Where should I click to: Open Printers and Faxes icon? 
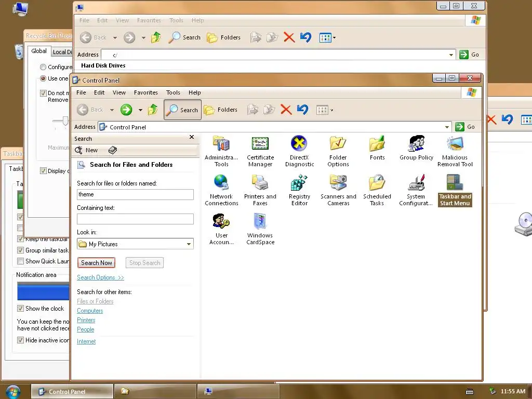pos(260,190)
